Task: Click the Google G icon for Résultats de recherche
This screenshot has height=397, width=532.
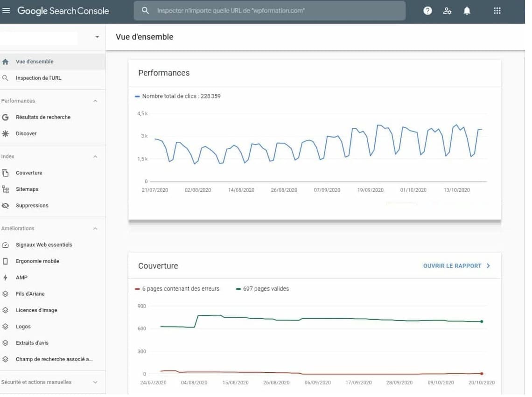Action: pyautogui.click(x=6, y=118)
